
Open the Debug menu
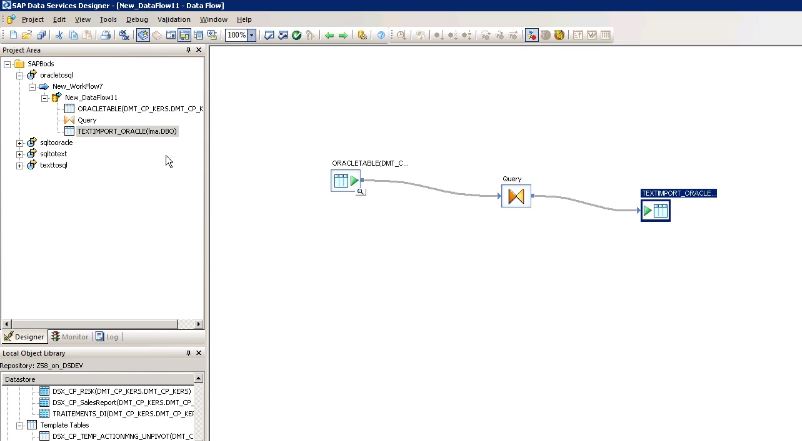pyautogui.click(x=137, y=19)
